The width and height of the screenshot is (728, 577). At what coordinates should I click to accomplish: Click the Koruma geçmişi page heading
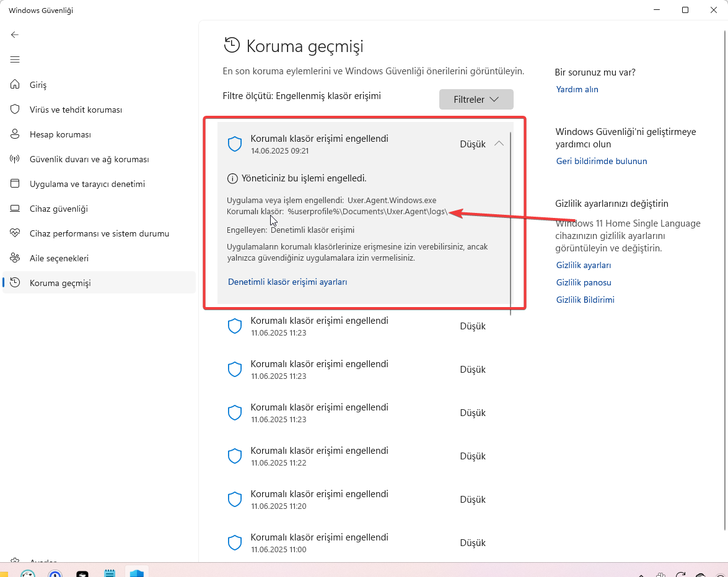pos(305,46)
